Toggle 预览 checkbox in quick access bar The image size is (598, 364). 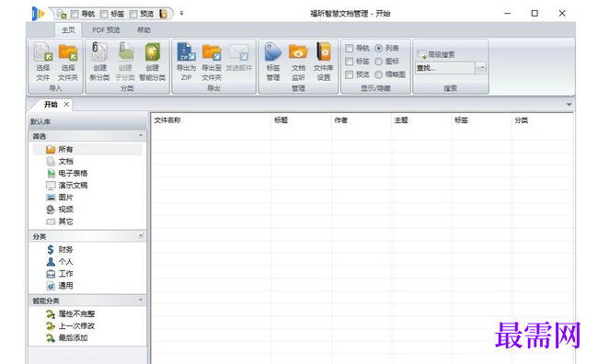[133, 14]
